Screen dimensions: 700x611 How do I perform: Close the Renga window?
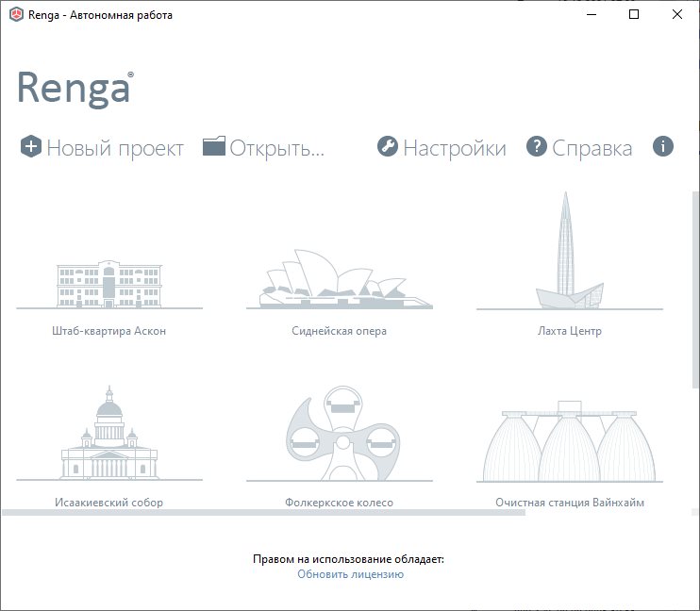[677, 15]
